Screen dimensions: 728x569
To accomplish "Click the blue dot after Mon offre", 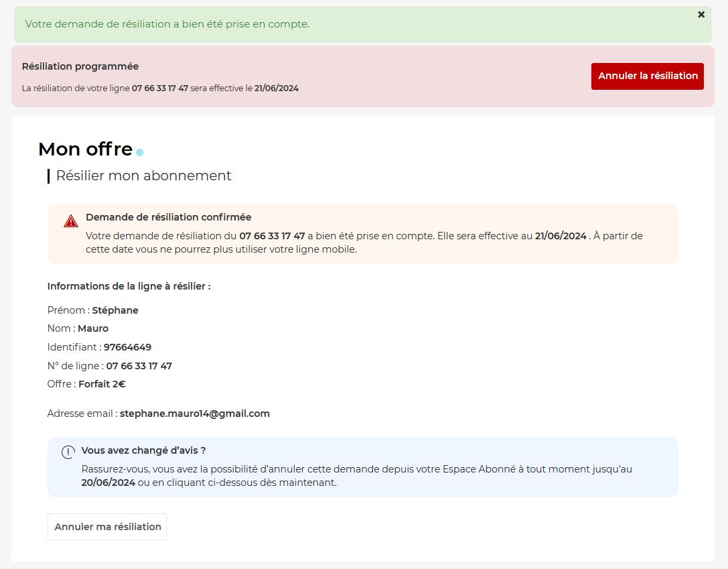I will pos(139,153).
